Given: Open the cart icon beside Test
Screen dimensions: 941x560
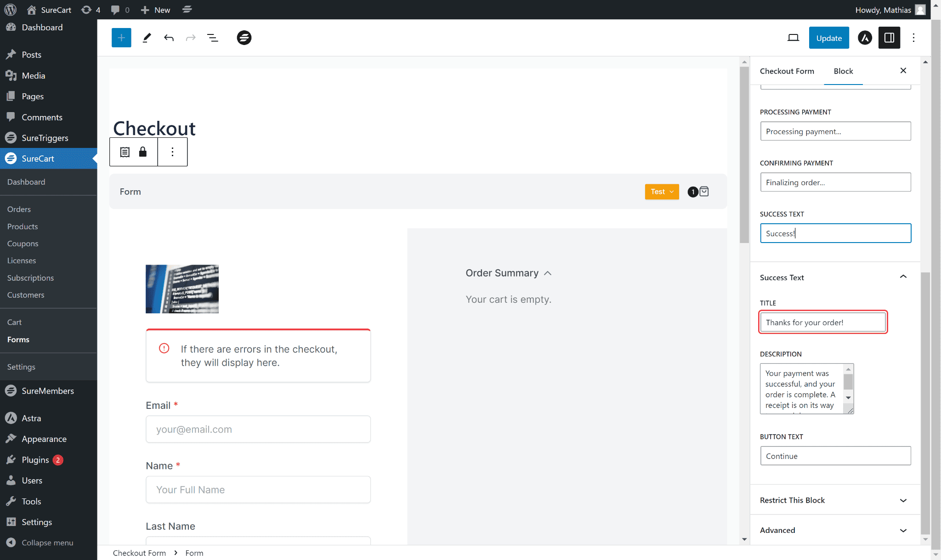Looking at the screenshot, I should (x=704, y=192).
